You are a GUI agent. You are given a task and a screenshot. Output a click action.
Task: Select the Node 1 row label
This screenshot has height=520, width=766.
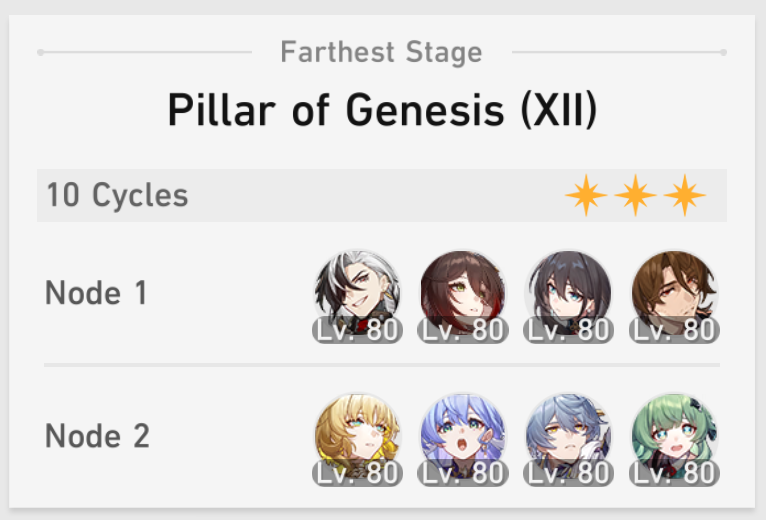coord(96,293)
